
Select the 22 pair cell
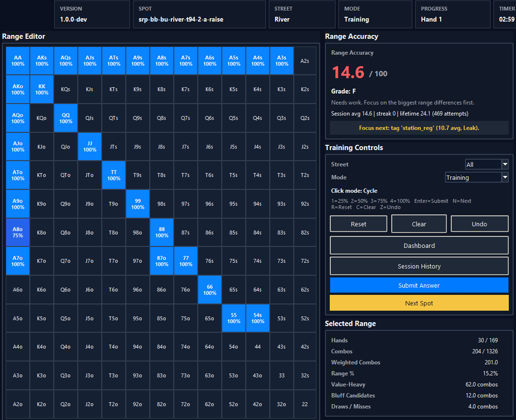point(305,404)
